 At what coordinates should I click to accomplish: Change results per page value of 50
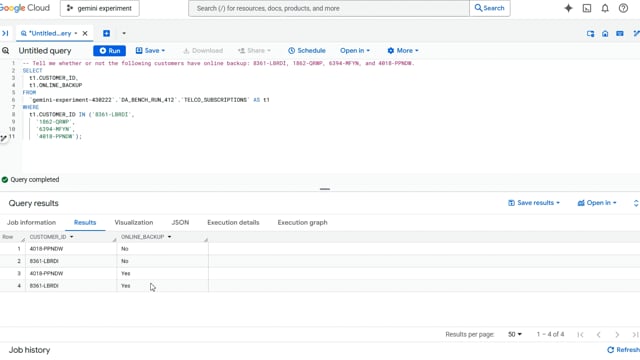515,334
